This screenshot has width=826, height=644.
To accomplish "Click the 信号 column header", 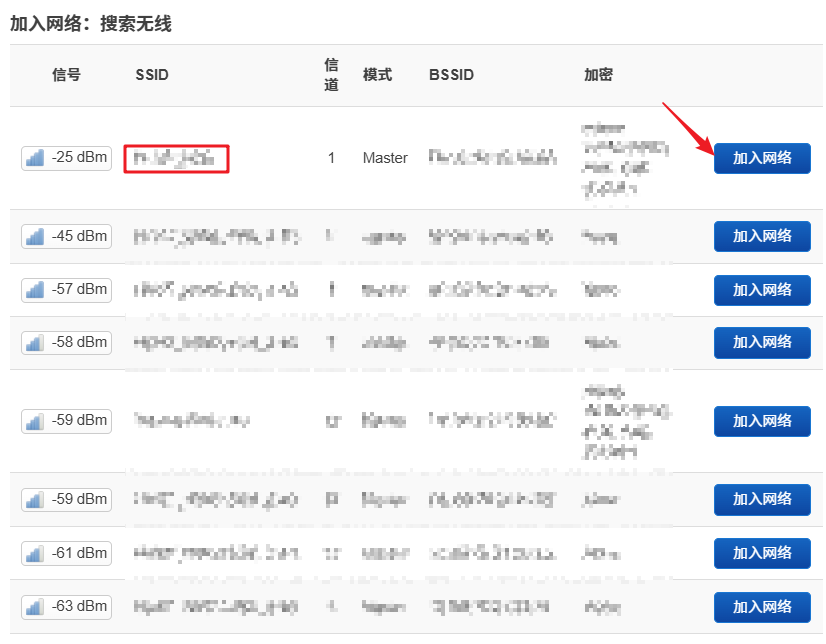I will click(x=66, y=74).
